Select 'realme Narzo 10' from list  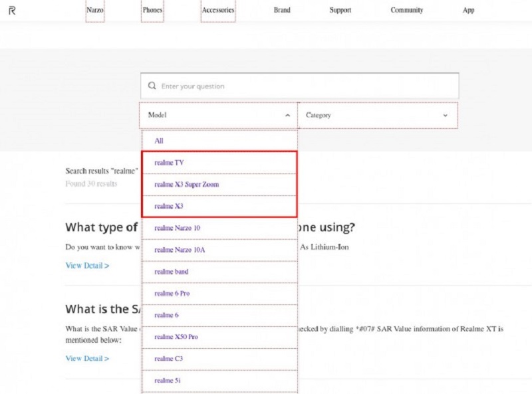tap(219, 228)
